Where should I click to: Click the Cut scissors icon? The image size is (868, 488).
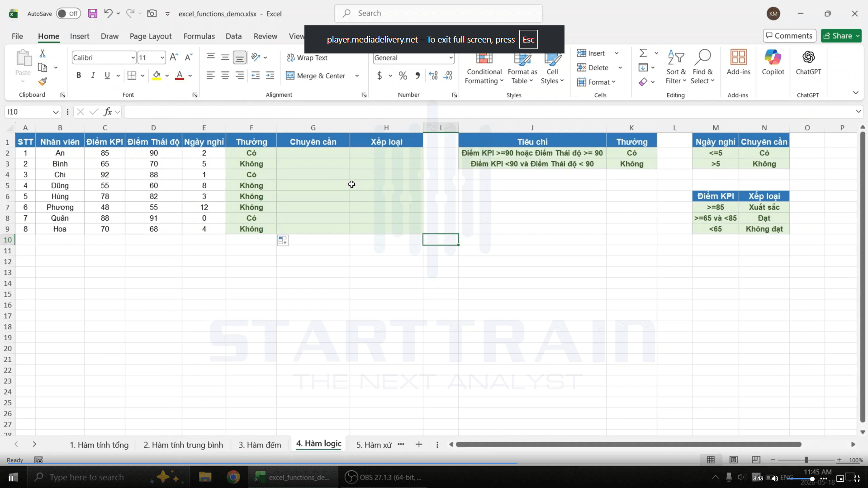point(43,53)
